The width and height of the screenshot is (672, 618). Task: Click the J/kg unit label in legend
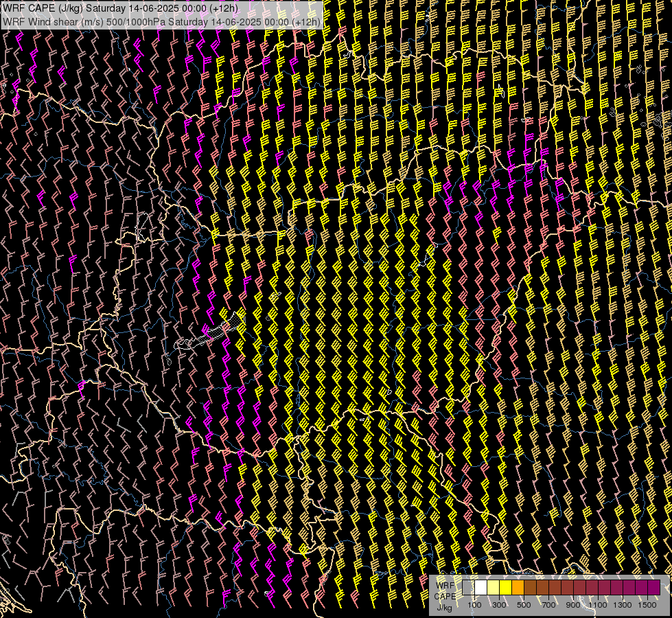445,607
